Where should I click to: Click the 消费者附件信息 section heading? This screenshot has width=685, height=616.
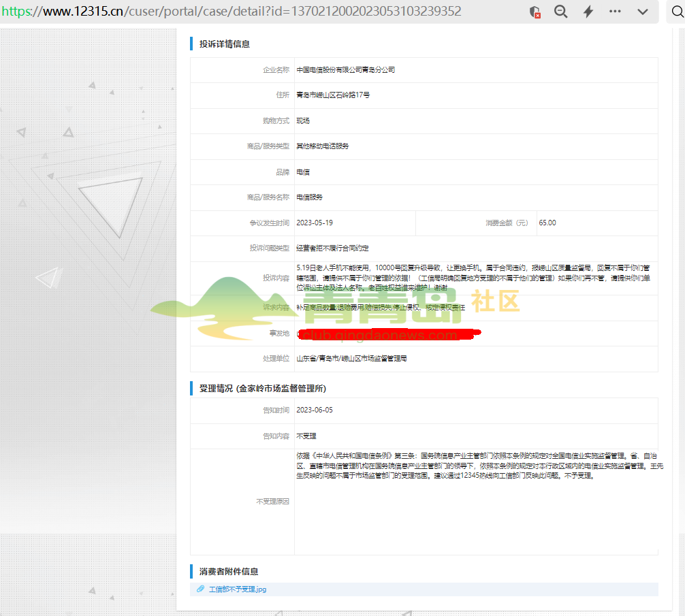(229, 572)
